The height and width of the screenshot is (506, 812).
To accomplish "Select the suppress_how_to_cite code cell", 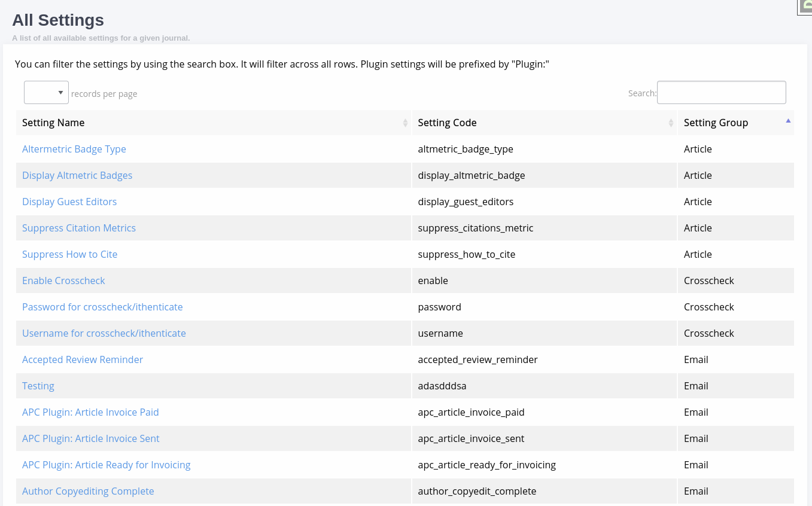I will [545, 254].
